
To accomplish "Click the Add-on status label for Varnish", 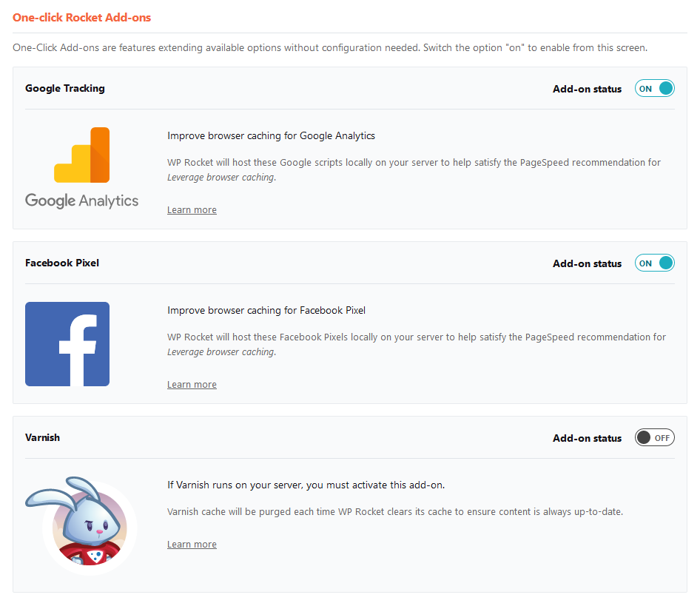I will 587,438.
